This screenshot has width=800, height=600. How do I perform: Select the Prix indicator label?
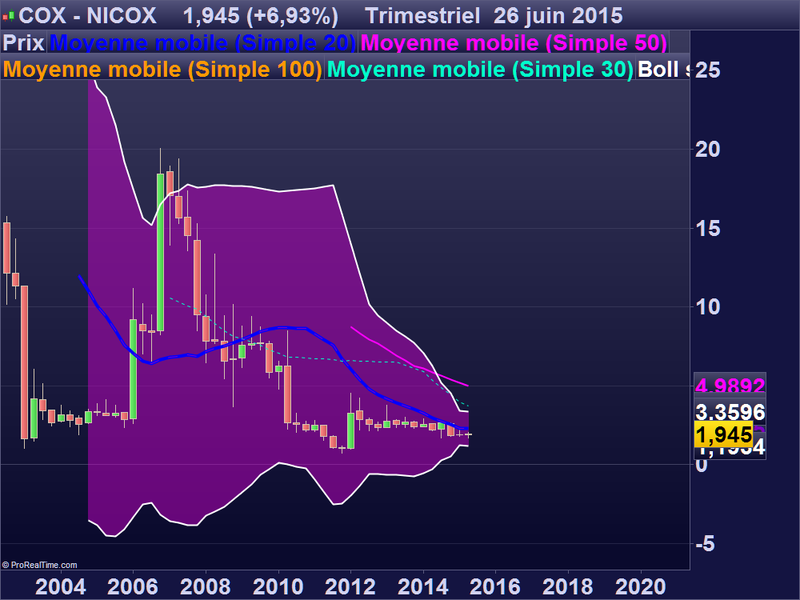23,43
